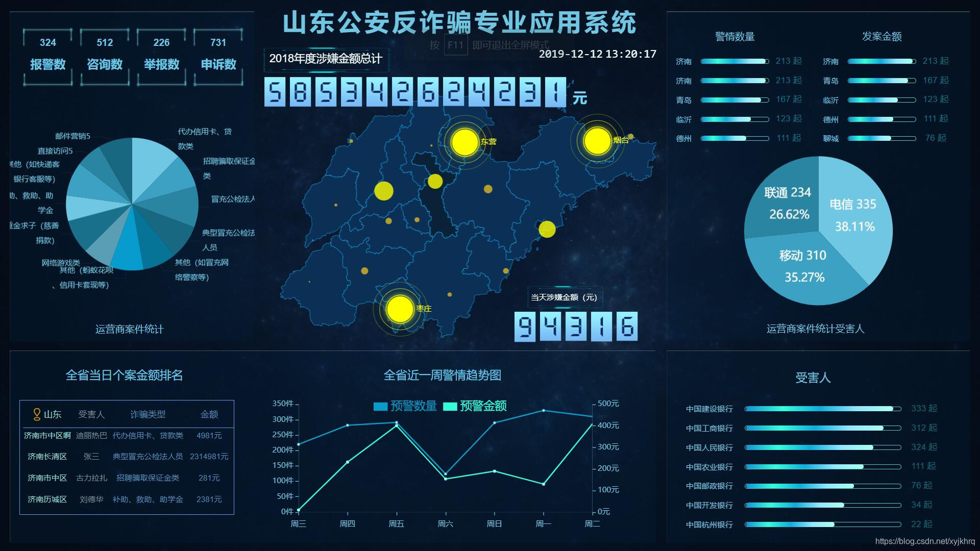
Task: Click the 金额 column header
Action: 209,414
